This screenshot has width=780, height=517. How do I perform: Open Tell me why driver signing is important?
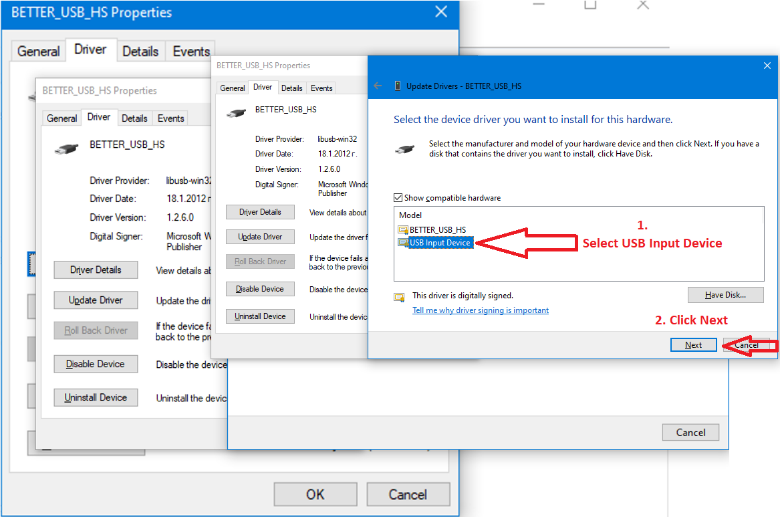coord(481,310)
